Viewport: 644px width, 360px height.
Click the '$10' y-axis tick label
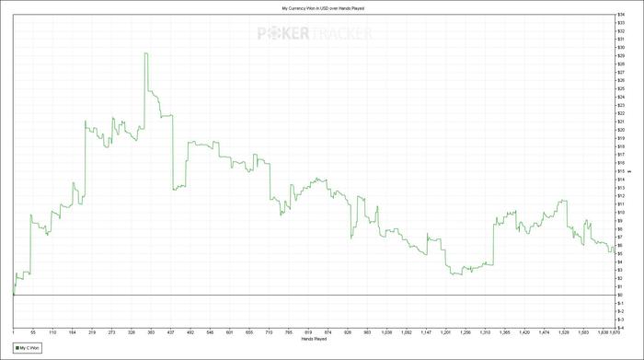click(621, 213)
